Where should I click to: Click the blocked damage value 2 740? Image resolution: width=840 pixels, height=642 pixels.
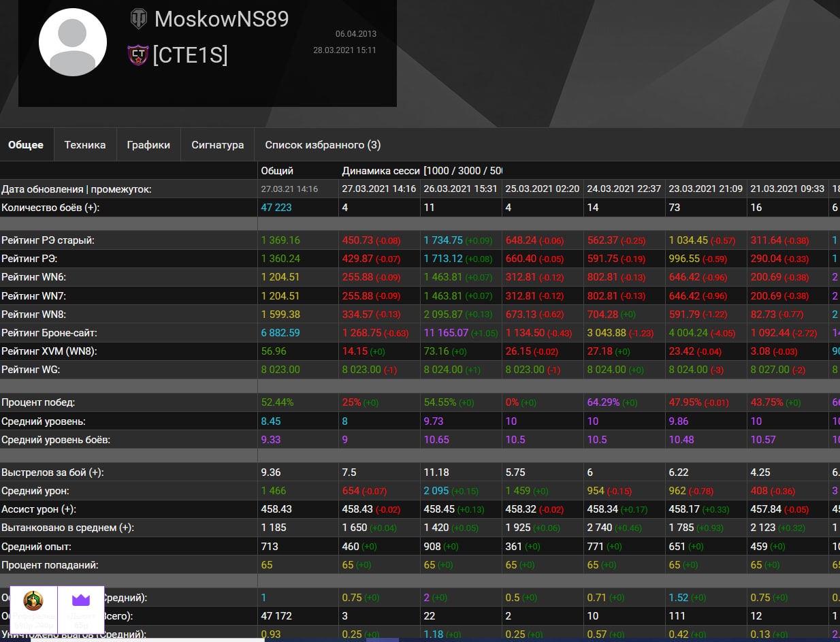[600, 528]
